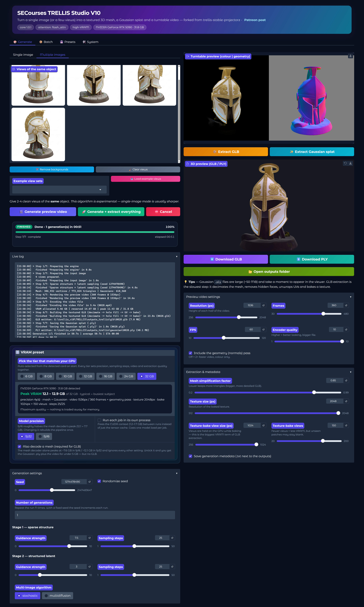
Task: Click Remove backgrounds
Action: 52,170
